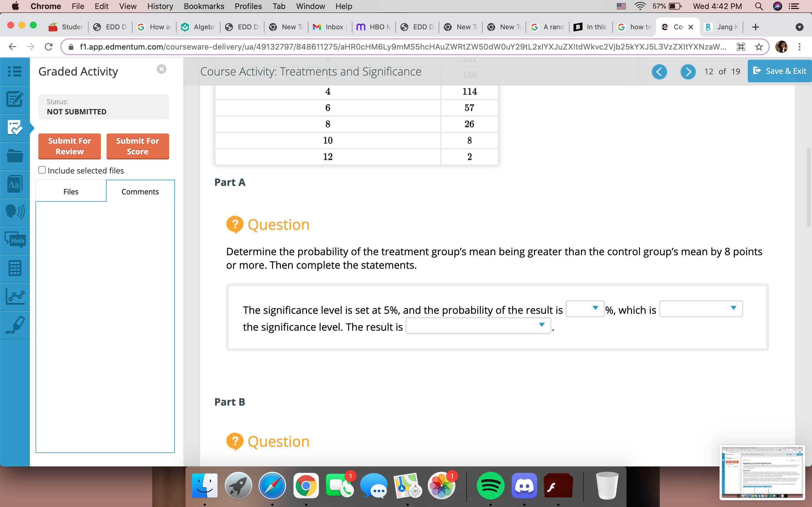This screenshot has height=507, width=812.
Task: Open the 'which is' comparison dropdown
Action: [701, 308]
